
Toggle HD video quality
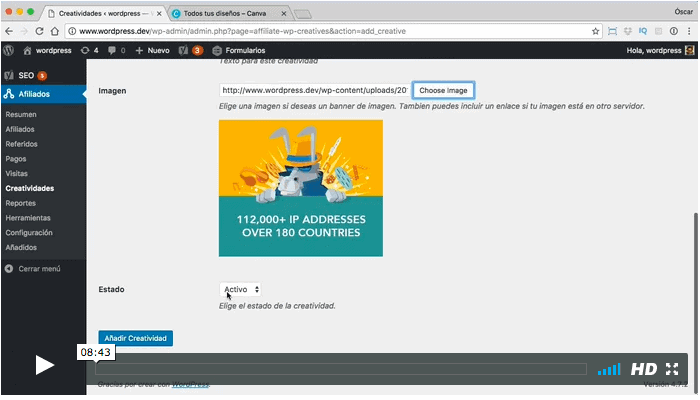click(643, 369)
